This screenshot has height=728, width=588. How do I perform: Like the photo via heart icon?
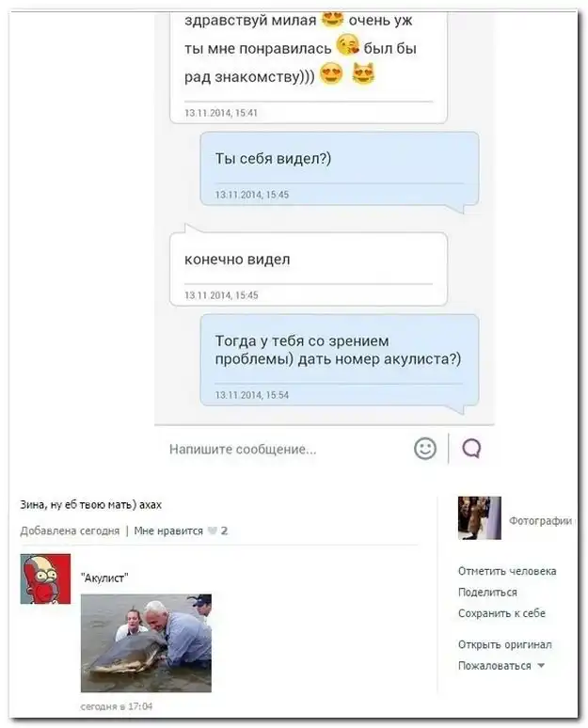point(213,530)
